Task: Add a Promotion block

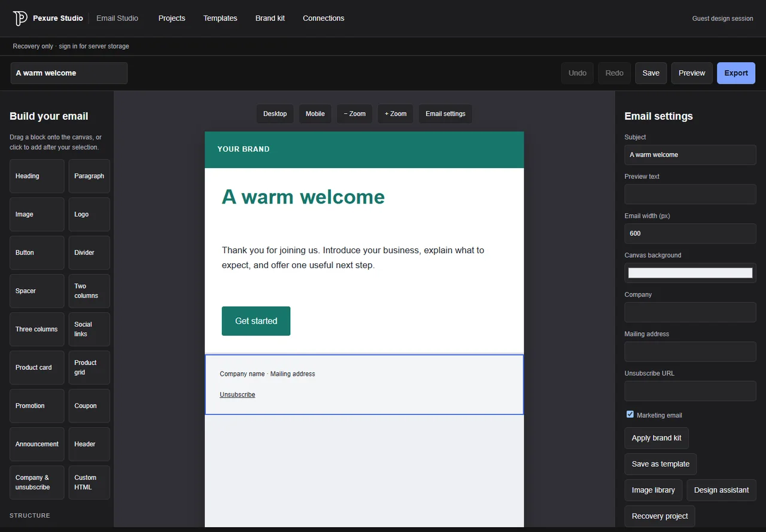Action: click(x=37, y=406)
